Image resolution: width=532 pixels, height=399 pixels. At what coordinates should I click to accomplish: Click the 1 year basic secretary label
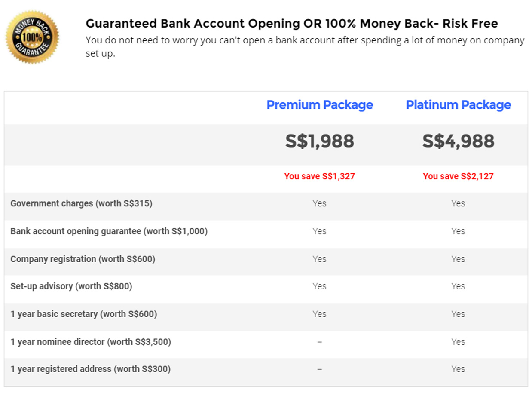coord(84,314)
